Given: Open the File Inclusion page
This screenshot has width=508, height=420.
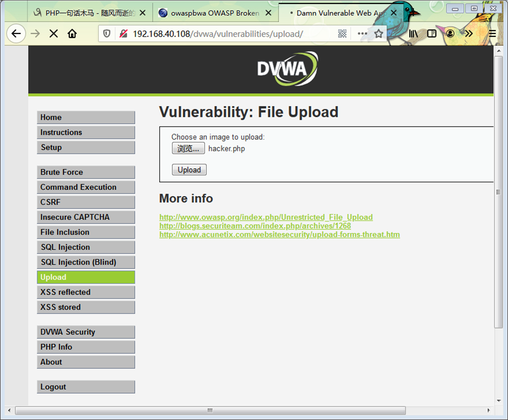Looking at the screenshot, I should pos(86,232).
